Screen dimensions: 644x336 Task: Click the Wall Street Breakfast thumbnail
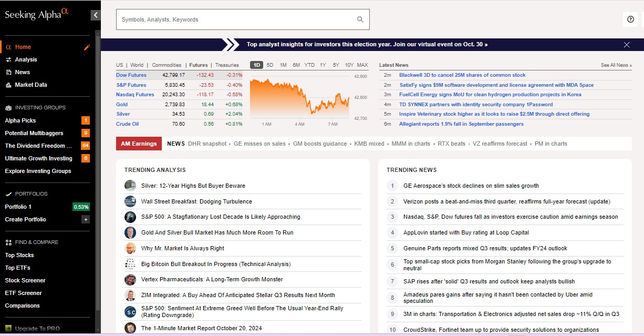pyautogui.click(x=130, y=201)
